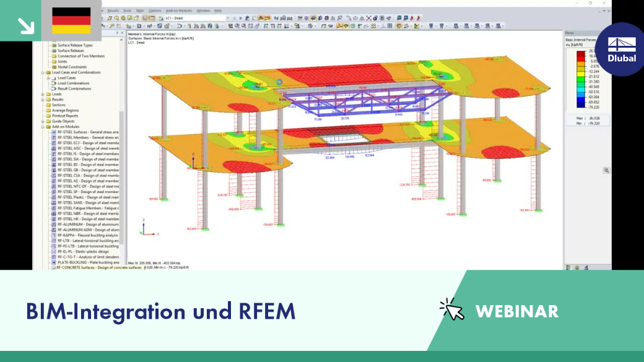Open the LC1 - Dead load case dropdown
This screenshot has width=644, height=362.
(197, 18)
